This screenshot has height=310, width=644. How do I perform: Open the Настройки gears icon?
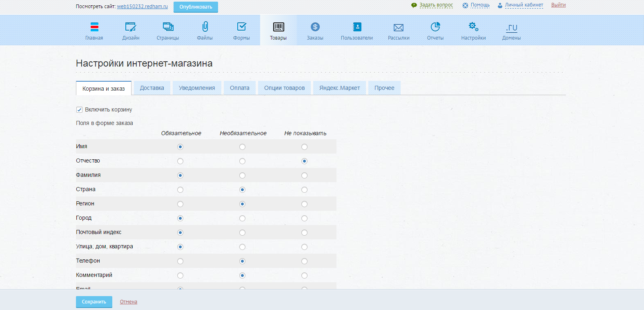coord(473,27)
